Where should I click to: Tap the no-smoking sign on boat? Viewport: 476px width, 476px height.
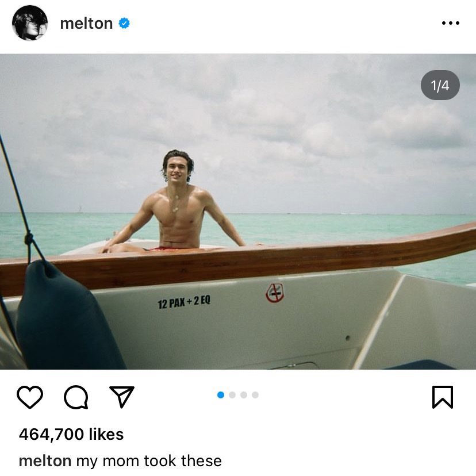[x=275, y=293]
